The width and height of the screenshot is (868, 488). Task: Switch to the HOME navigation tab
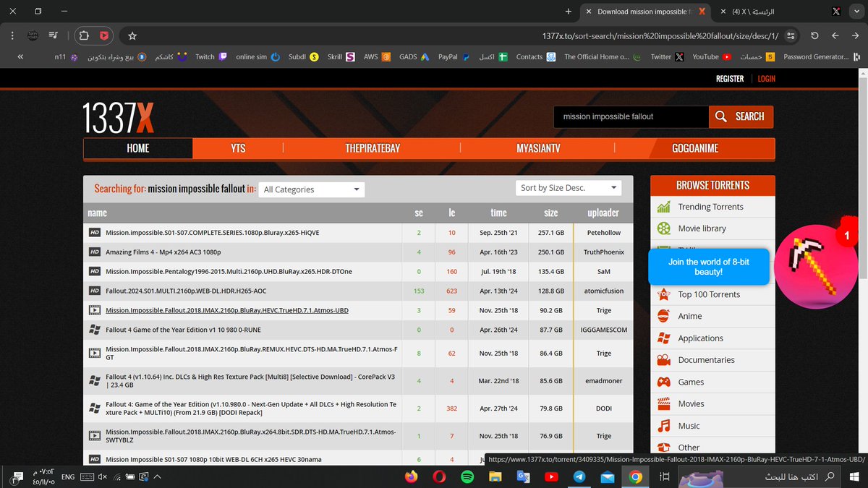click(138, 148)
